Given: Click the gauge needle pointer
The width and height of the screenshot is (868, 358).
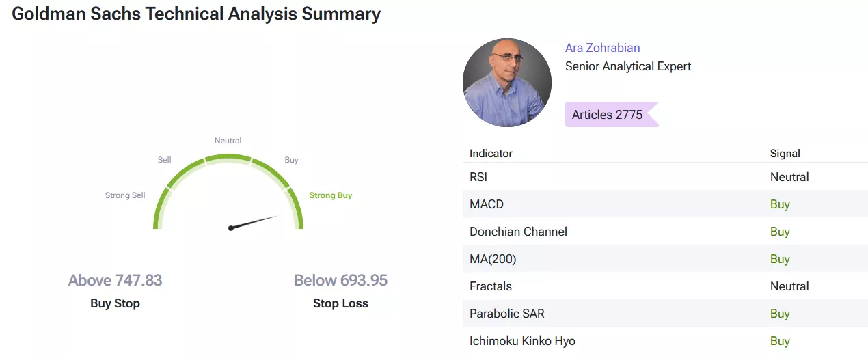Looking at the screenshot, I should click(x=254, y=222).
